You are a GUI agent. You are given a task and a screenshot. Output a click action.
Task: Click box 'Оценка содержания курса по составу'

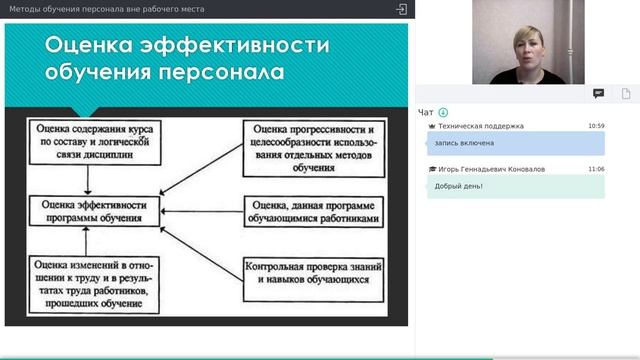(x=95, y=142)
